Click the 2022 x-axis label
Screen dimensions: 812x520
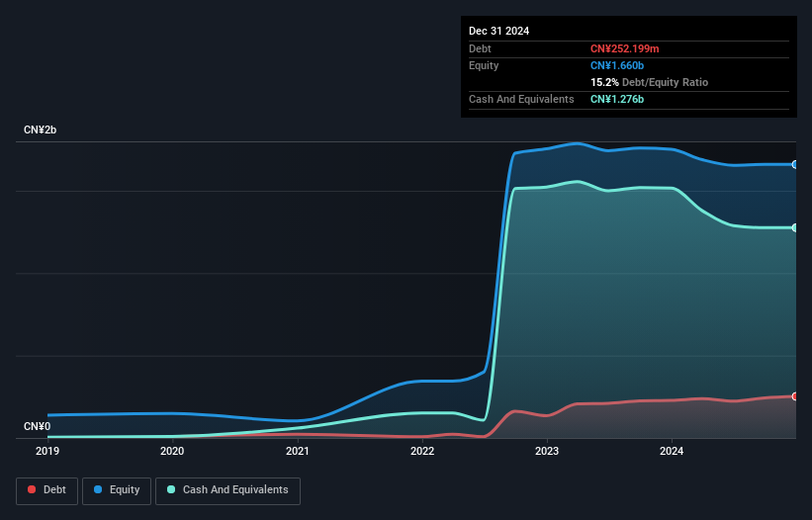(x=422, y=451)
